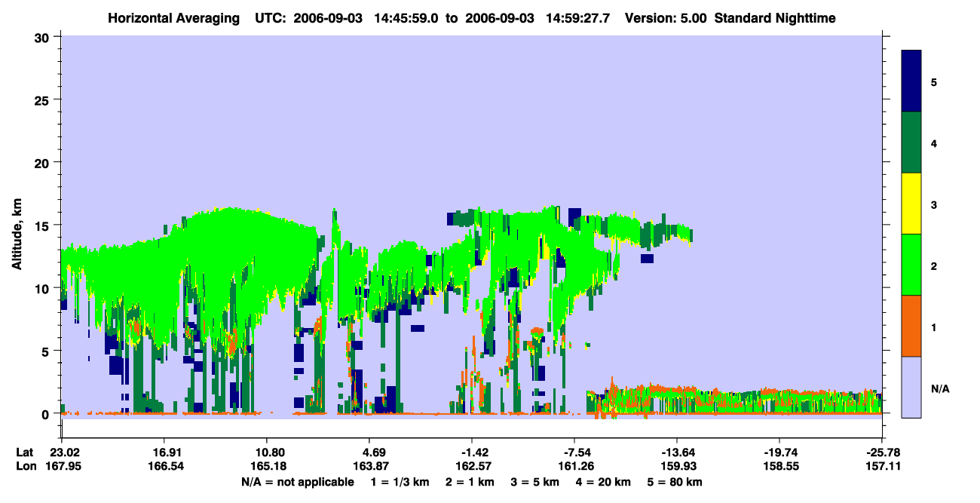Click longitude value 166.54
The width and height of the screenshot is (980, 503).
(x=164, y=467)
